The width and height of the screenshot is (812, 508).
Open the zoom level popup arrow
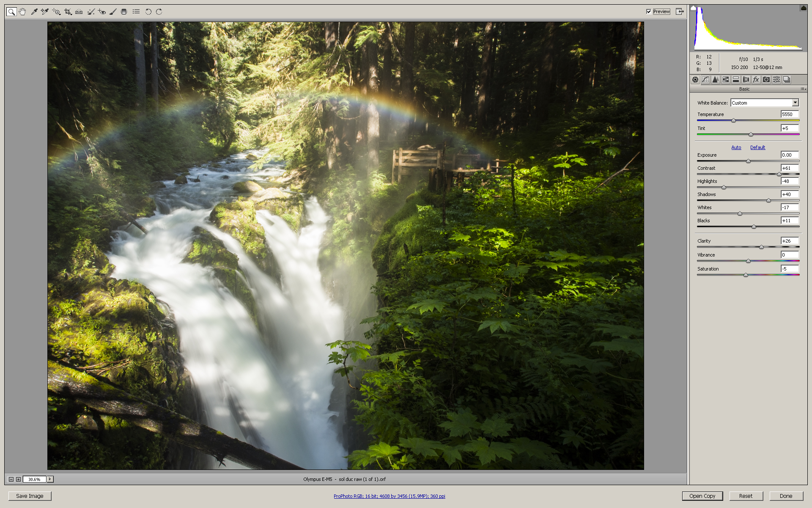(50, 479)
